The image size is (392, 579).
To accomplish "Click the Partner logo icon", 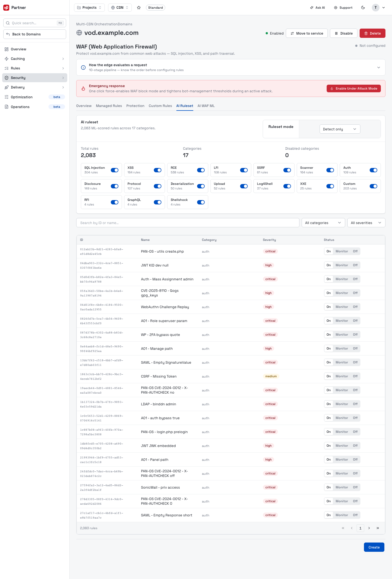I will pyautogui.click(x=6, y=8).
